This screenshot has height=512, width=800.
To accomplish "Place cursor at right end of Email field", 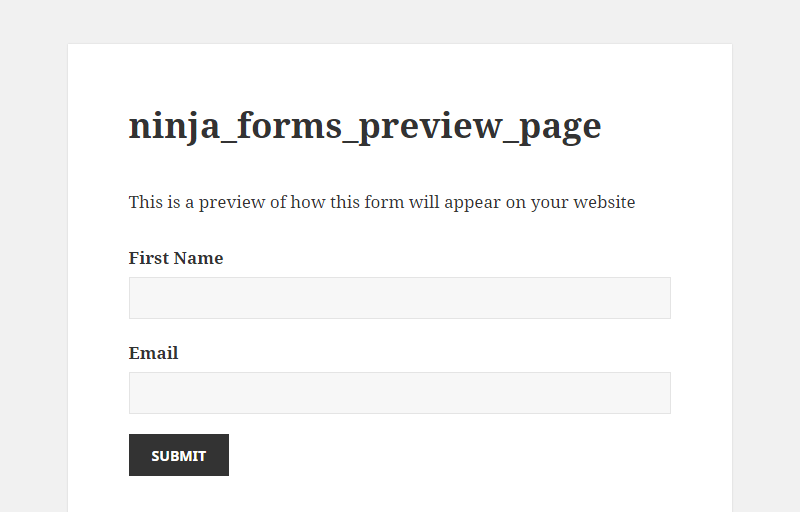I will click(663, 393).
